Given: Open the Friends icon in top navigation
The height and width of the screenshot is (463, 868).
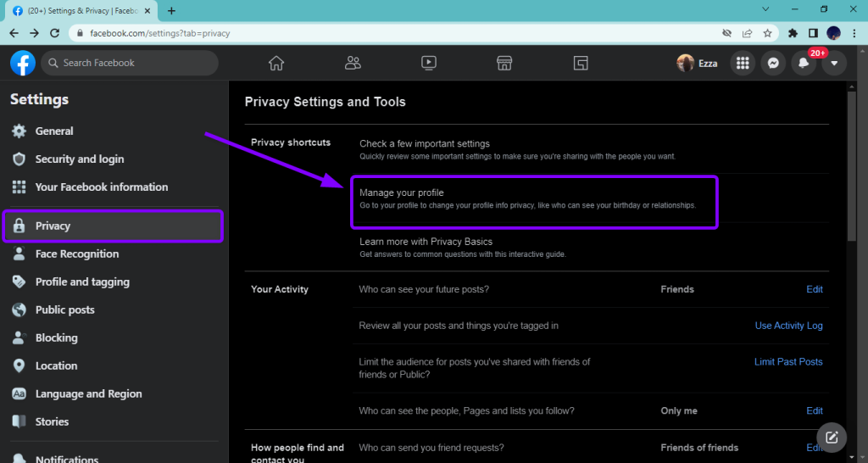Looking at the screenshot, I should tap(353, 63).
